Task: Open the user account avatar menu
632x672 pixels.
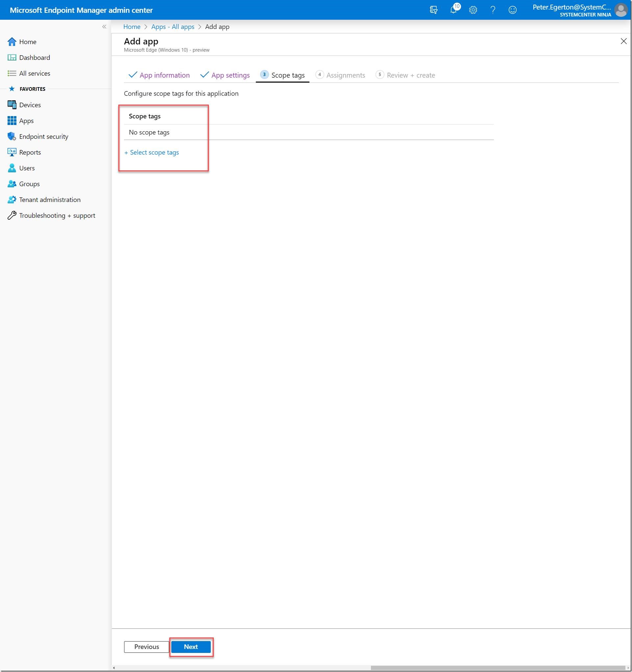Action: 621,10
